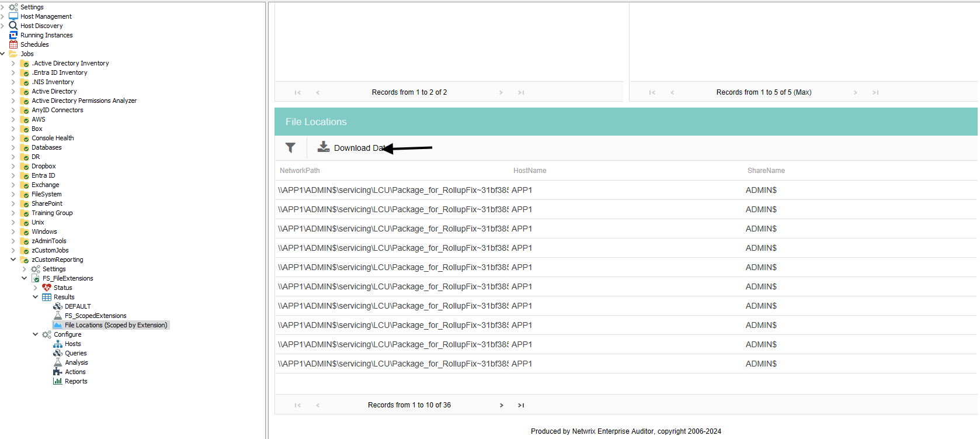
Task: Click the Results table icon
Action: pyautogui.click(x=47, y=297)
